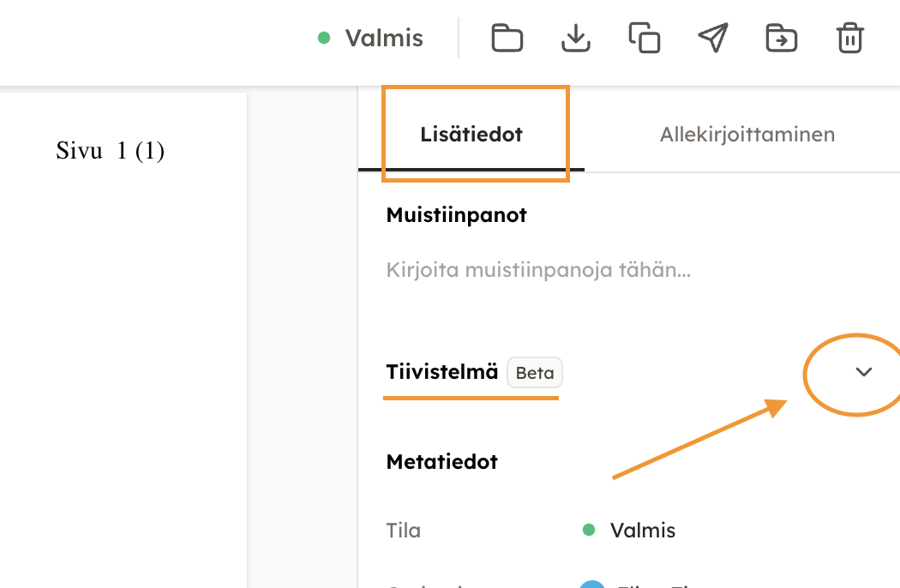
Task: Click the Valmis status in the top toolbar
Action: tap(384, 39)
